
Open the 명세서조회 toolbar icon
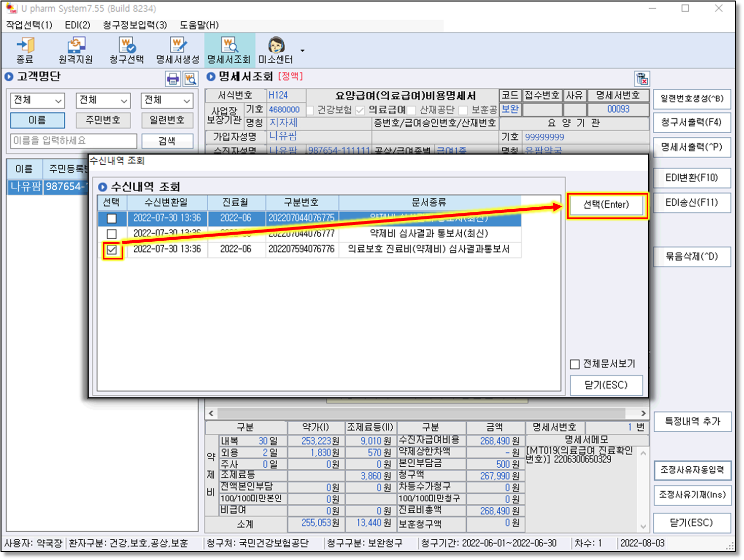coord(229,50)
